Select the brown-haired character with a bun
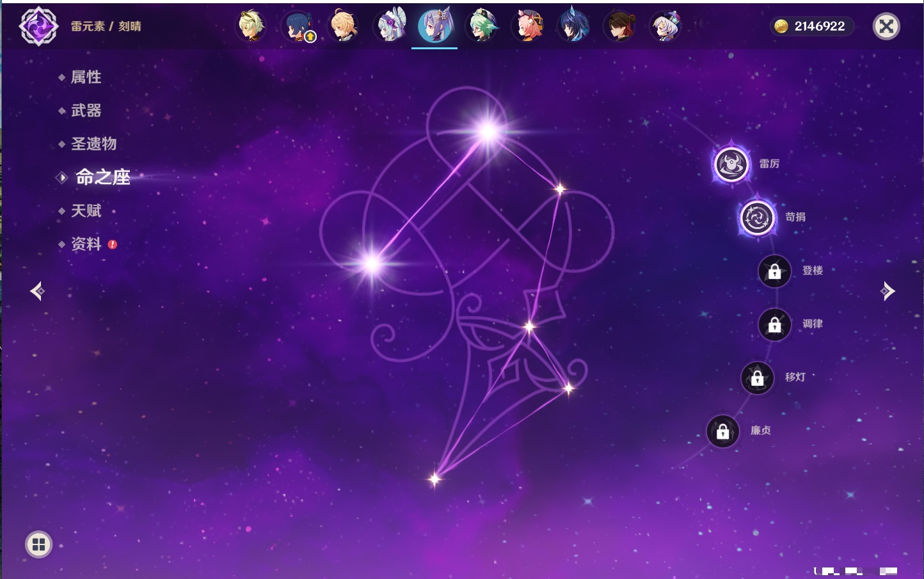Screen dimensions: 924x579 tap(620, 26)
